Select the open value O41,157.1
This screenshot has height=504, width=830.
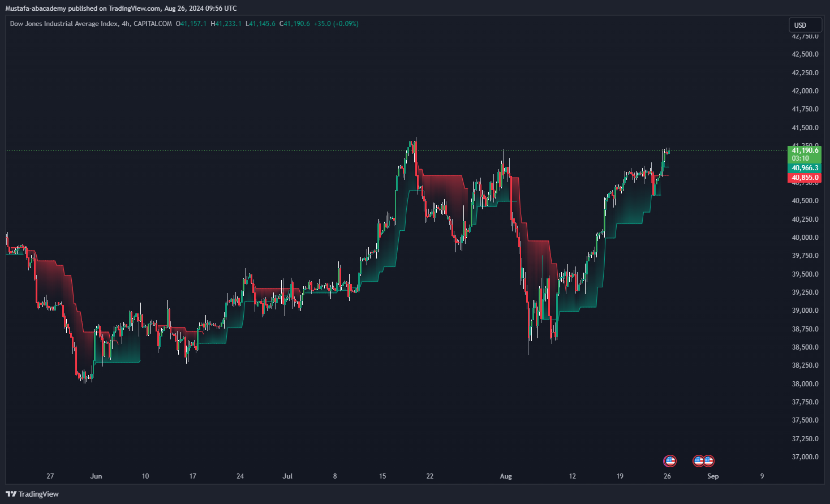point(191,24)
